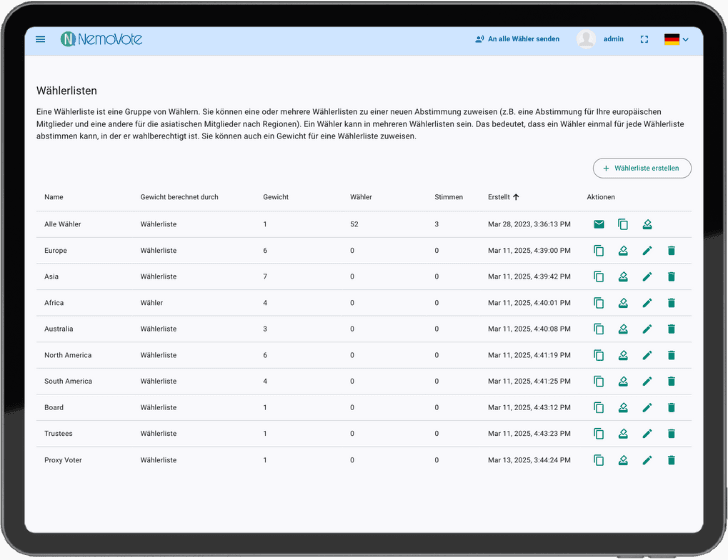Delete the Trustees voter list
Image resolution: width=728 pixels, height=560 pixels.
click(x=671, y=434)
